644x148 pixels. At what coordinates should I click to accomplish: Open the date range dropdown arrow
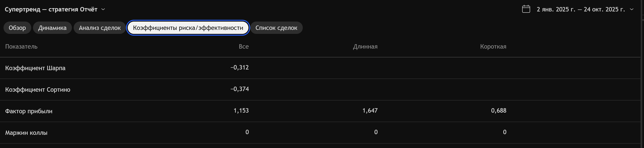point(631,9)
